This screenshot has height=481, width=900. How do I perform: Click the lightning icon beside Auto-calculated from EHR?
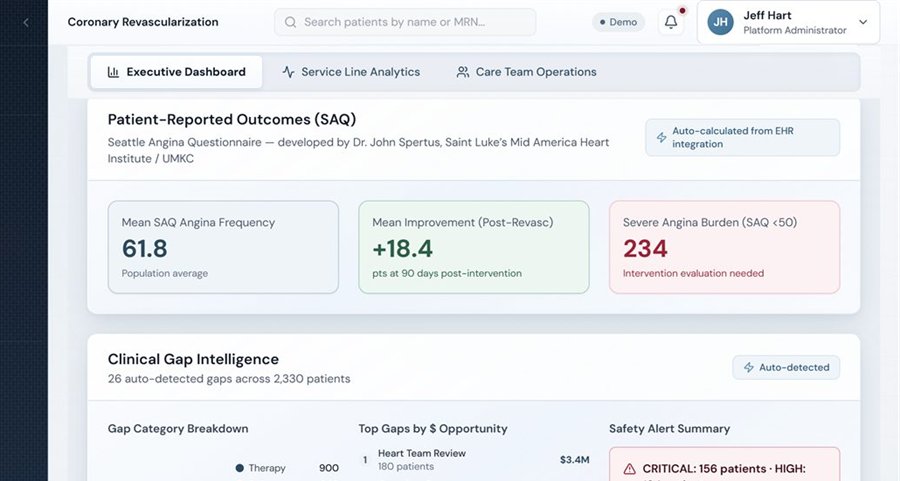tap(661, 137)
